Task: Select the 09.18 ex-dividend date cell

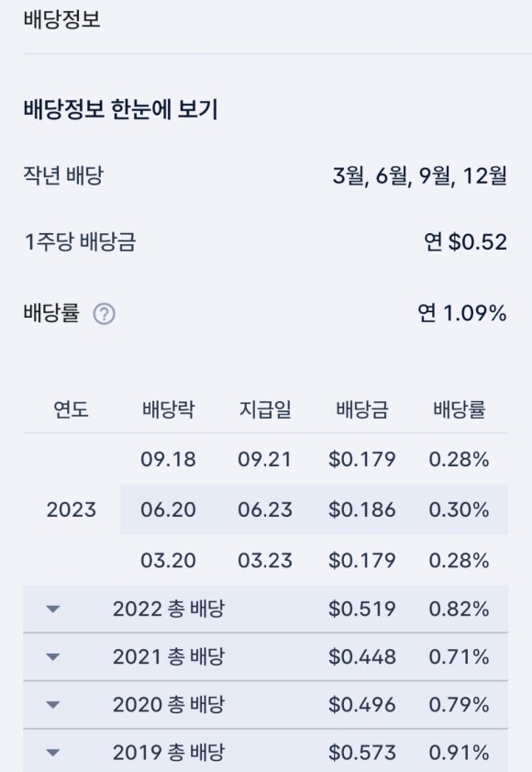Action: point(168,459)
